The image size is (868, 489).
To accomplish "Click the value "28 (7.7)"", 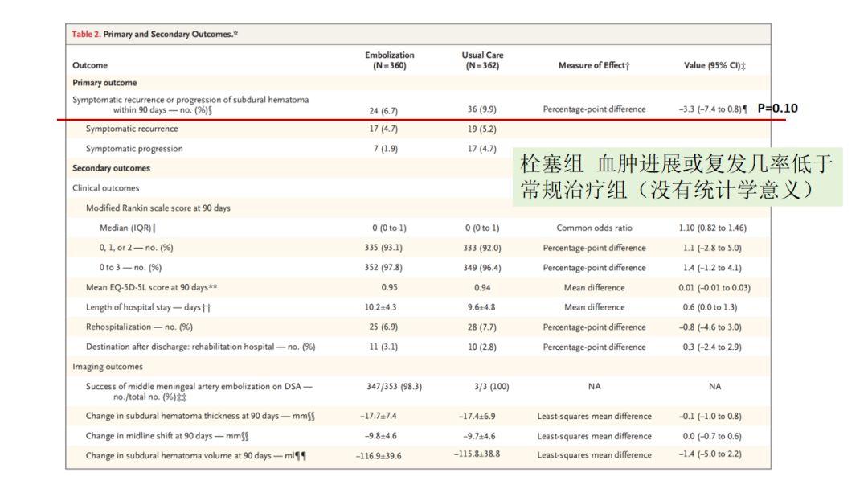I will 481,327.
